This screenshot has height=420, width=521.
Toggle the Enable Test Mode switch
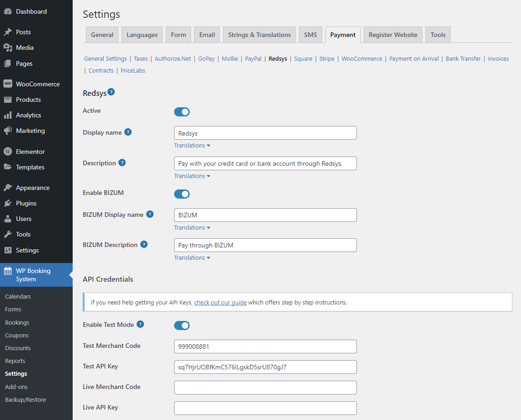182,325
